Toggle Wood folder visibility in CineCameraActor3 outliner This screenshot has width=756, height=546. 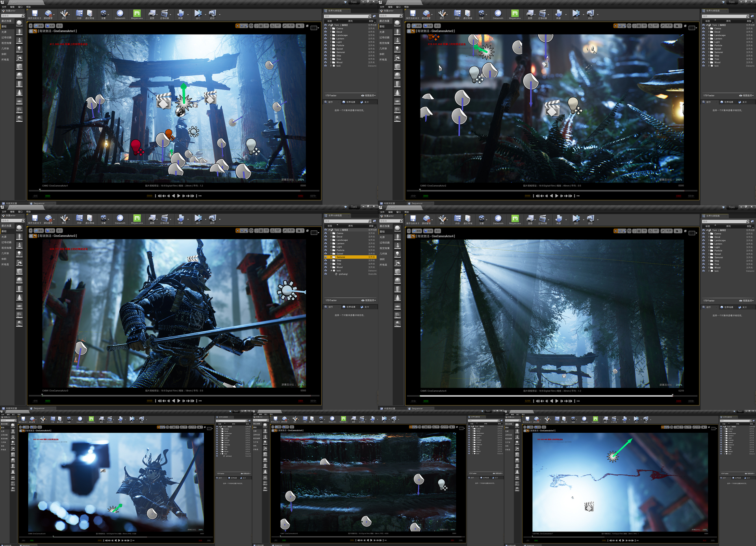[326, 267]
